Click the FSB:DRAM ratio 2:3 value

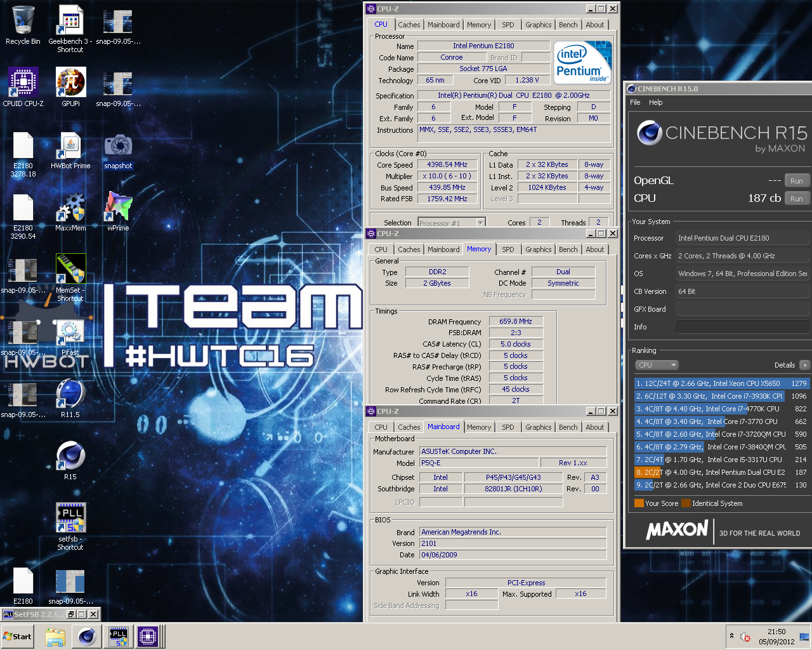516,333
